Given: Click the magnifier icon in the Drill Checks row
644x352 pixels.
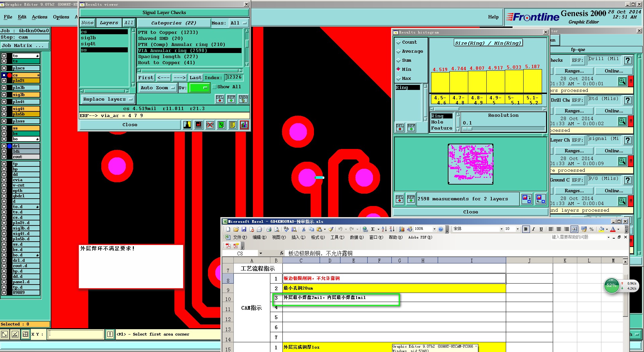Looking at the screenshot, I should coord(622,121).
